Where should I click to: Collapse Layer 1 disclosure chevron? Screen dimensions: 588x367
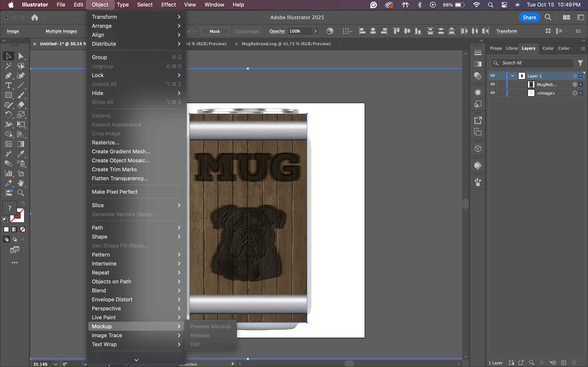click(513, 76)
